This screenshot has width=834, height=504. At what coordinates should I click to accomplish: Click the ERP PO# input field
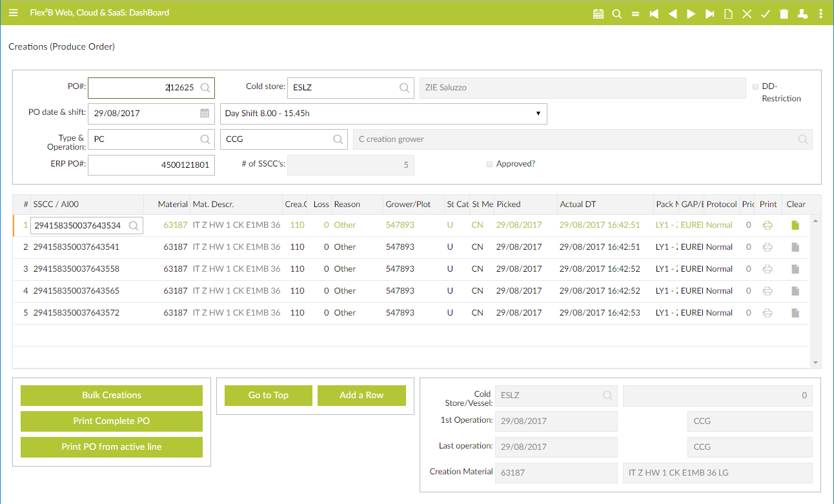(151, 165)
